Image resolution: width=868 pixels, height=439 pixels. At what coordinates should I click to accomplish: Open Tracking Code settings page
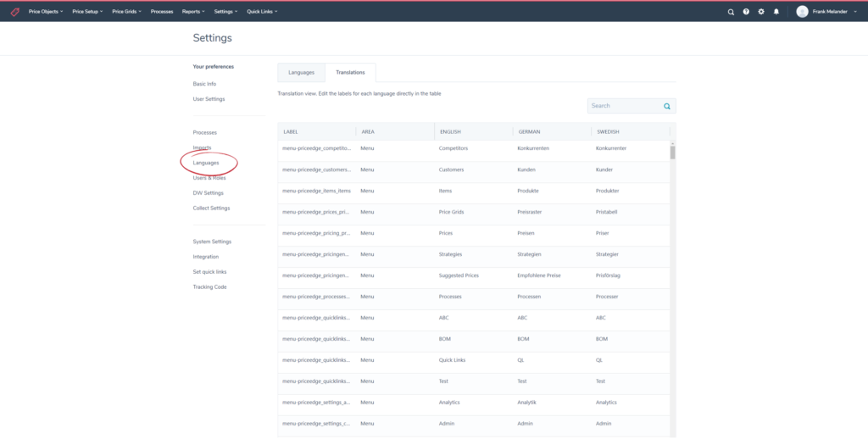209,287
